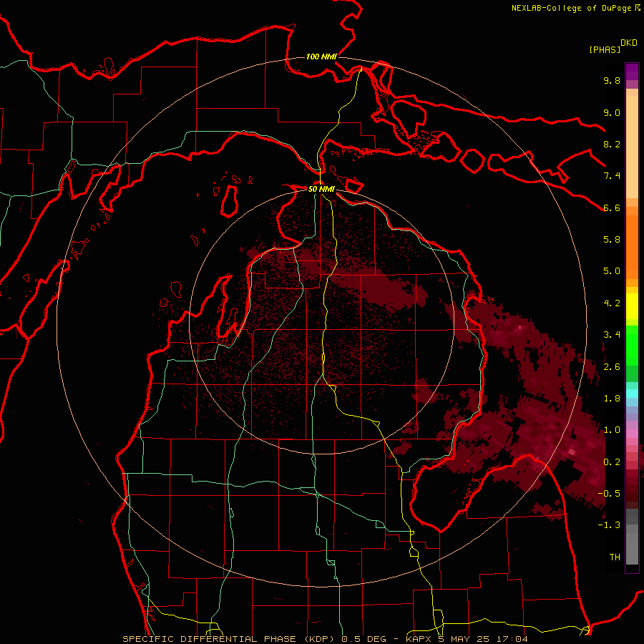Click the 6.6 scale value
The image size is (644, 644).
point(612,208)
